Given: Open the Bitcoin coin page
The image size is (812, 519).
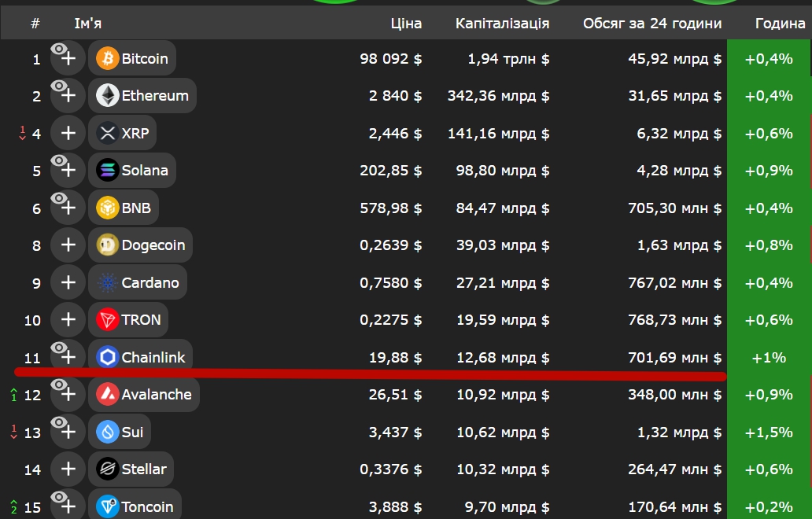Looking at the screenshot, I should [132, 58].
